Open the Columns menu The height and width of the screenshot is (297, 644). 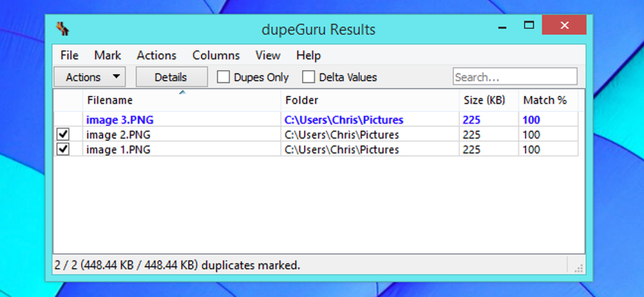click(216, 55)
